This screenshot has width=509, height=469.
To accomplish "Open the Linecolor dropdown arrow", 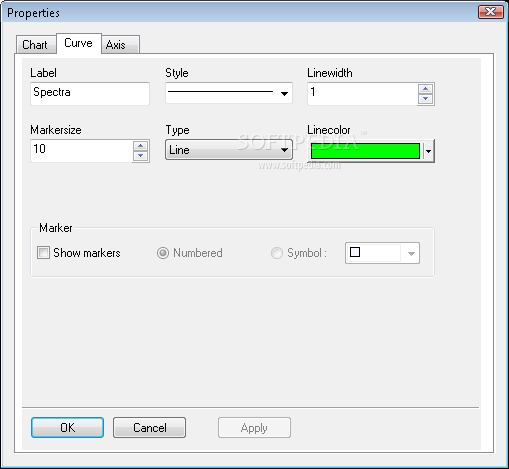I will pos(429,151).
